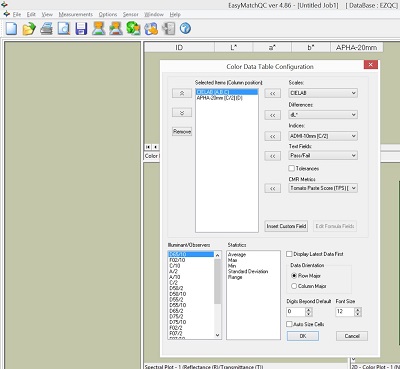This screenshot has width=400, height=369.
Task: Click the globe and hand toolbar icon
Action: coord(151,28)
